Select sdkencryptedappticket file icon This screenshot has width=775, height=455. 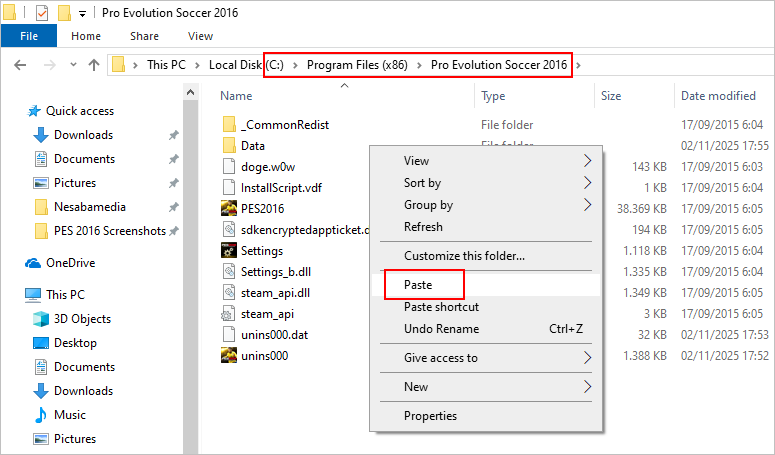[x=229, y=230]
